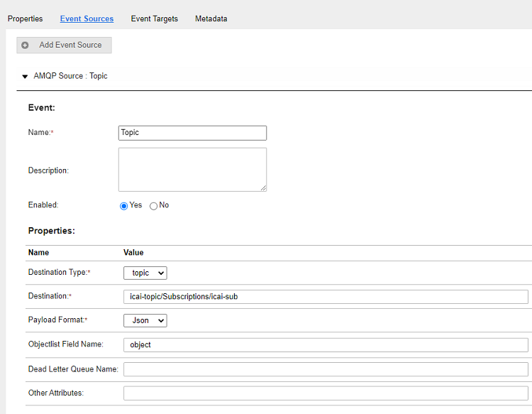Click the 'Name' column header
Image resolution: width=532 pixels, height=414 pixels.
point(38,252)
